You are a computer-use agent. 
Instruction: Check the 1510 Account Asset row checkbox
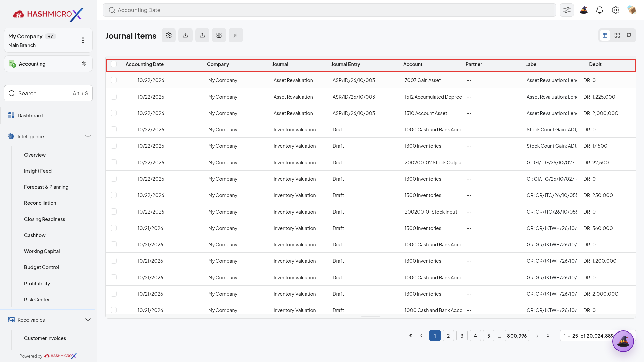click(114, 113)
